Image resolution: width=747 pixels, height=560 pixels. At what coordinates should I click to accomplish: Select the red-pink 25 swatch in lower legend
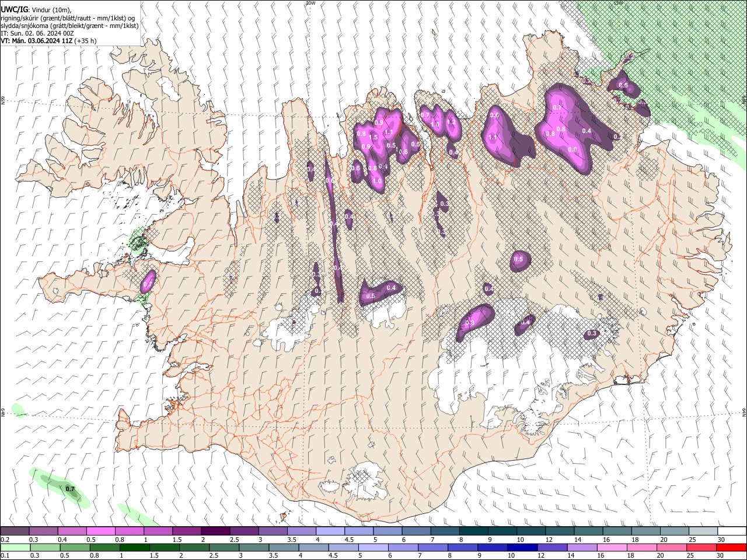[x=701, y=547]
